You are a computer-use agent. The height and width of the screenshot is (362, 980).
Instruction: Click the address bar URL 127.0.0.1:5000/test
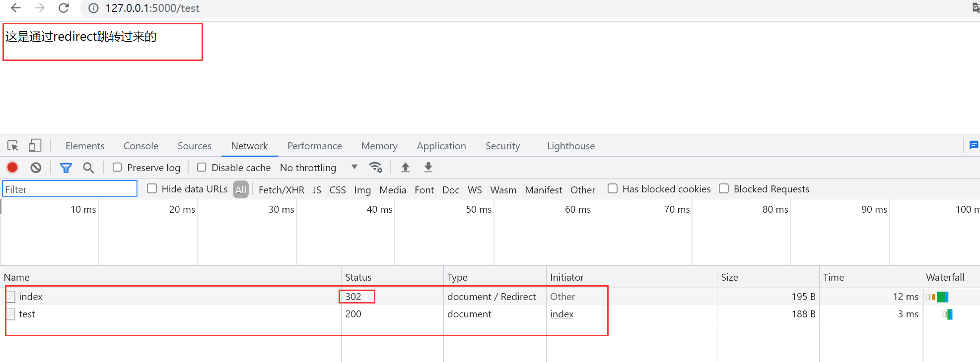(x=152, y=8)
